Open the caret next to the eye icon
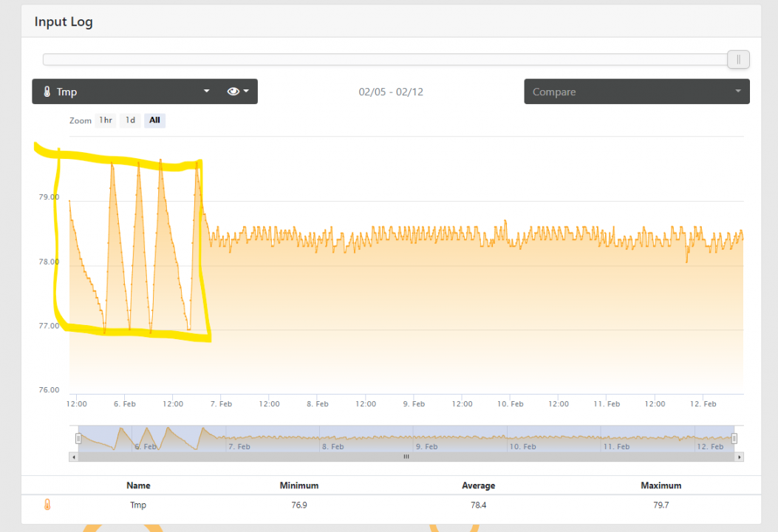Viewport: 778px width, 532px height. tap(246, 92)
